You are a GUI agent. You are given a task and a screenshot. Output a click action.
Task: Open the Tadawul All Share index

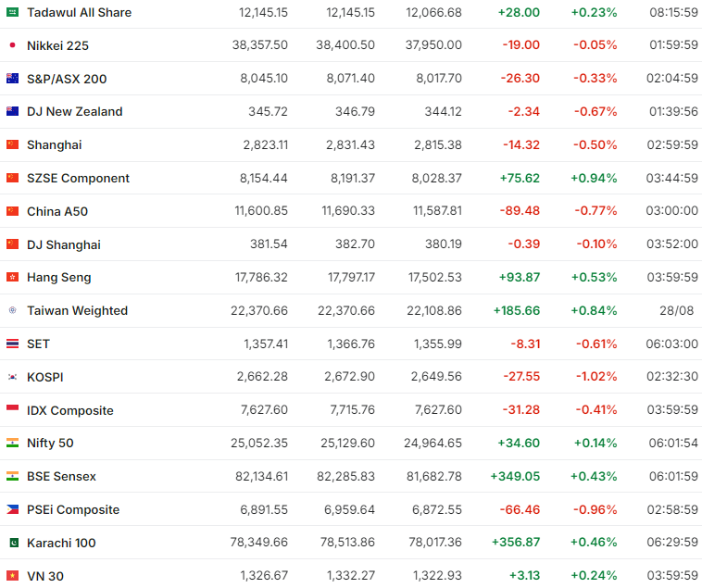point(79,13)
